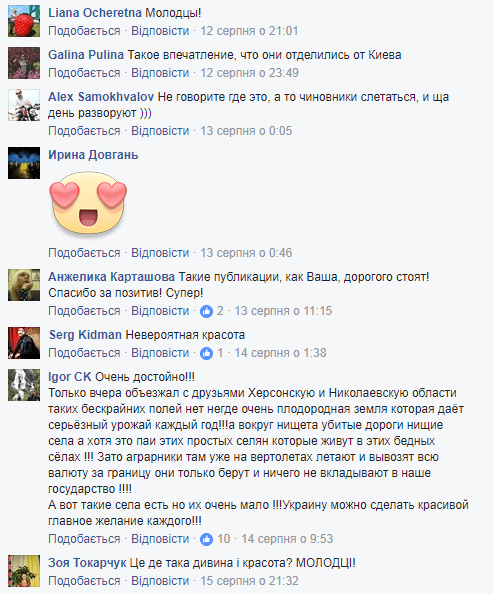Click the like thumb icon on Serg Kidman's comment
This screenshot has width=493, height=594.
(207, 353)
